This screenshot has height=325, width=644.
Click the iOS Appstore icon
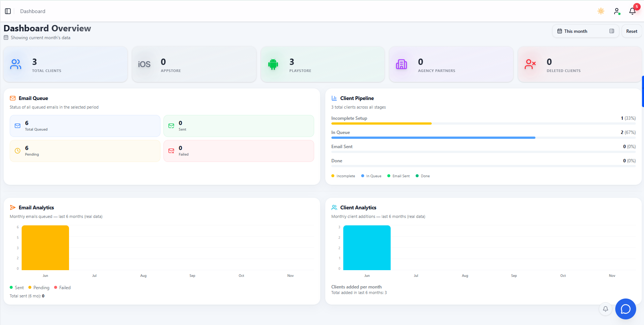coord(144,65)
